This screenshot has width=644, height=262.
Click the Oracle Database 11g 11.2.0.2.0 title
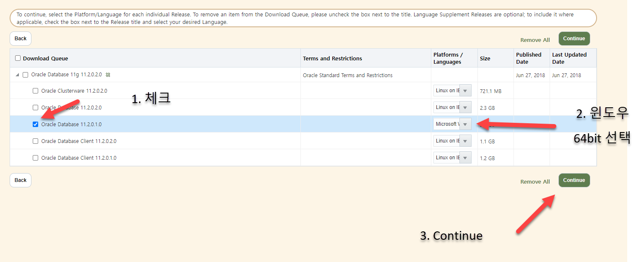(x=66, y=75)
